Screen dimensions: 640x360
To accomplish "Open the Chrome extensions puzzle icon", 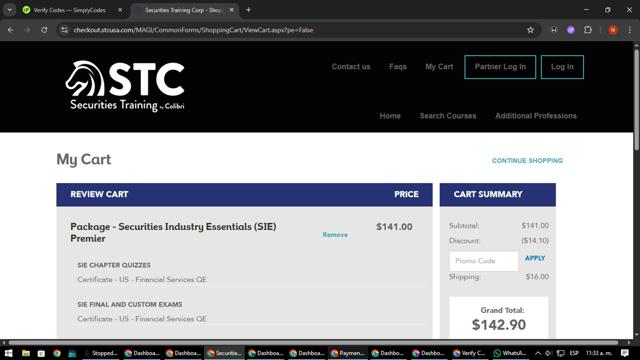I will tap(588, 30).
